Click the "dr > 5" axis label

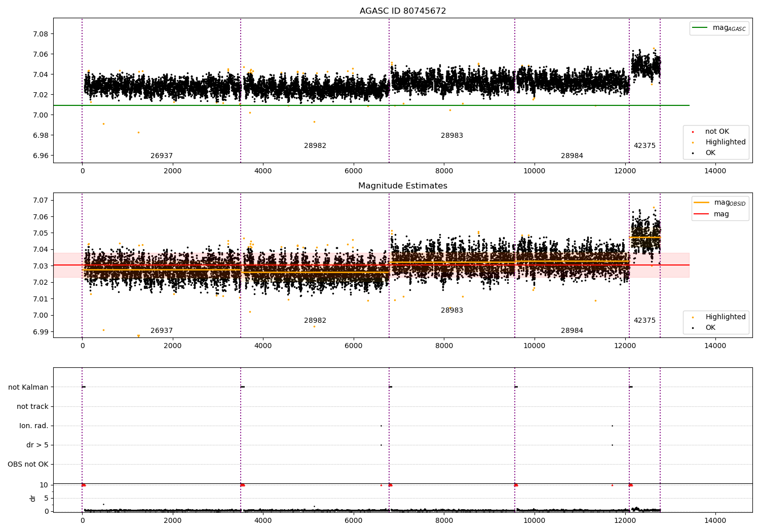[37, 445]
